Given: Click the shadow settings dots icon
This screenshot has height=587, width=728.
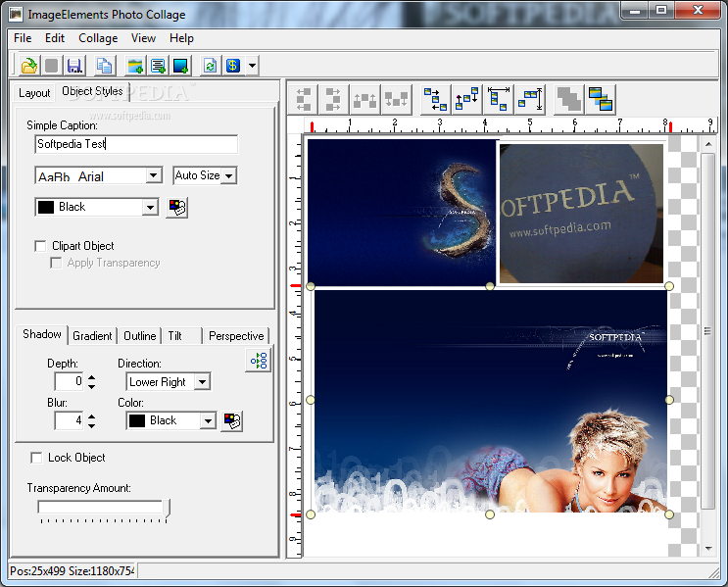Looking at the screenshot, I should point(259,361).
